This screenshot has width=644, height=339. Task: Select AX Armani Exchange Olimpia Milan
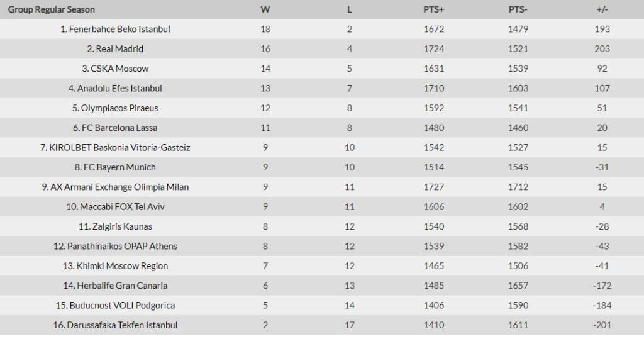(x=115, y=187)
